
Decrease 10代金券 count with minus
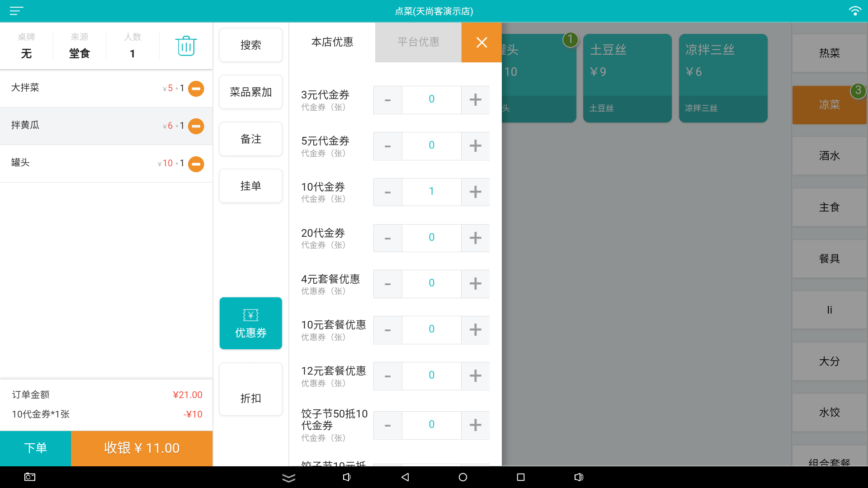[387, 192]
